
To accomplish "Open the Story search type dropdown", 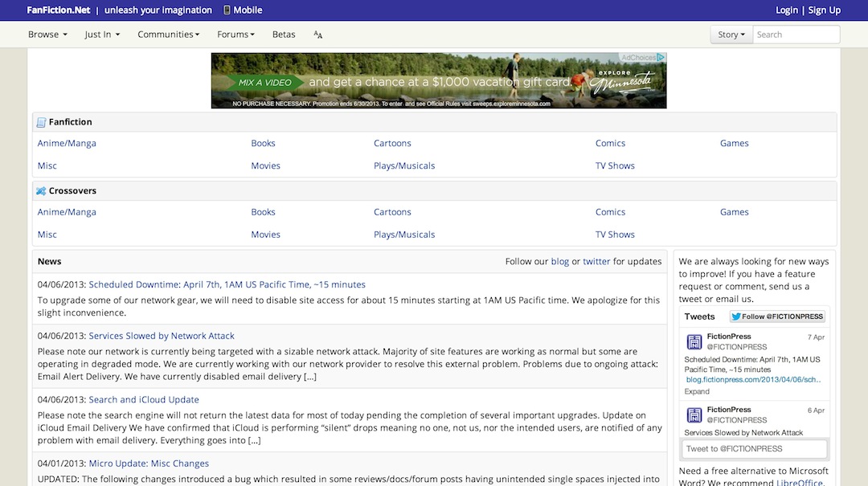I will 731,35.
